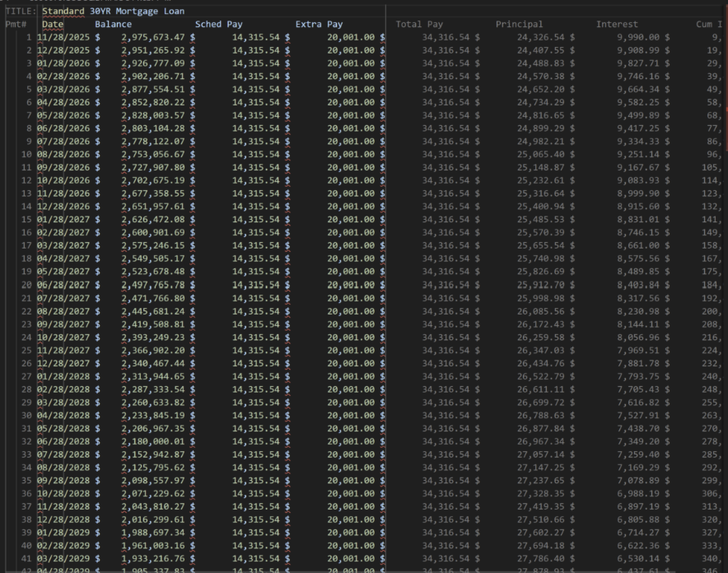Click the 'Pmt#' header label
The image size is (728, 573).
coord(16,25)
